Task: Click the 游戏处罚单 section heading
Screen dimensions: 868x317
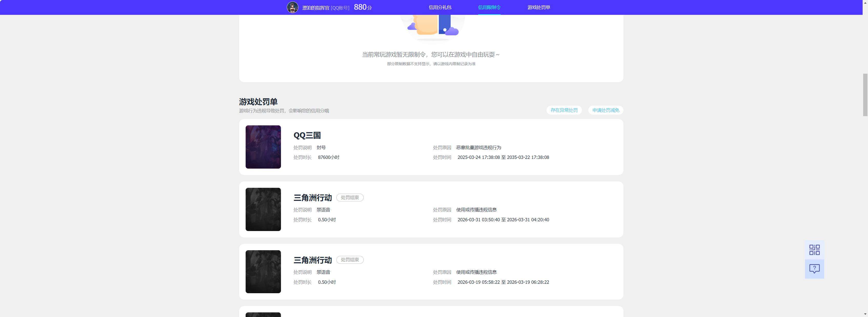Action: (258, 102)
